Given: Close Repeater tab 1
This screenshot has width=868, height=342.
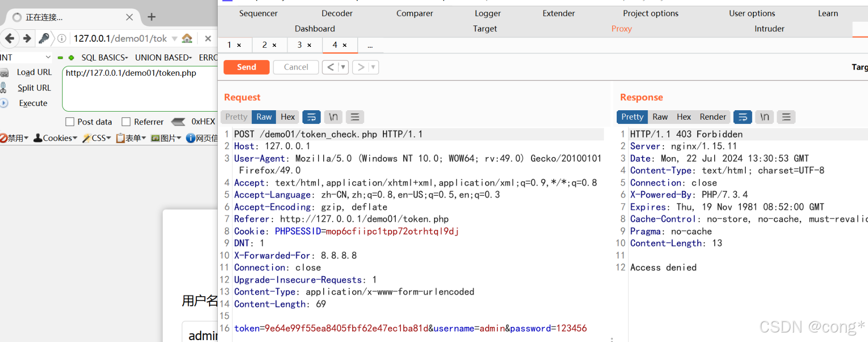Looking at the screenshot, I should [x=239, y=45].
